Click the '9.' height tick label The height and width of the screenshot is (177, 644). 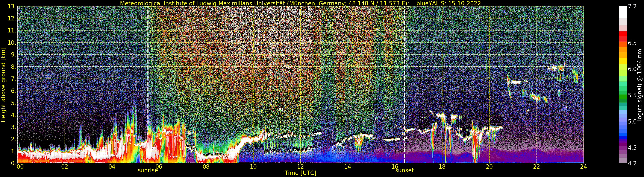coord(13,55)
